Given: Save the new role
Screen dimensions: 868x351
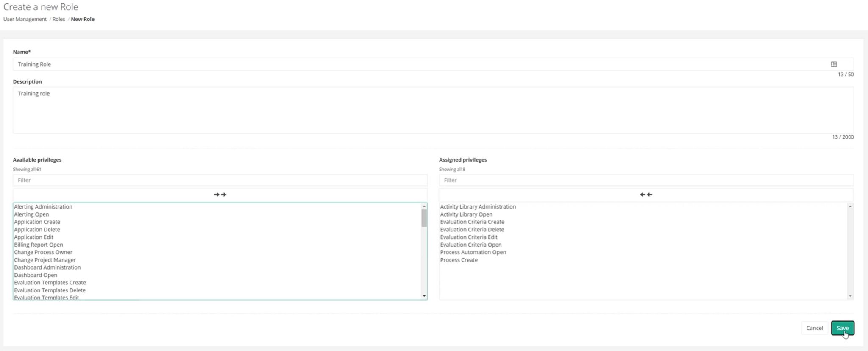Looking at the screenshot, I should [x=842, y=328].
